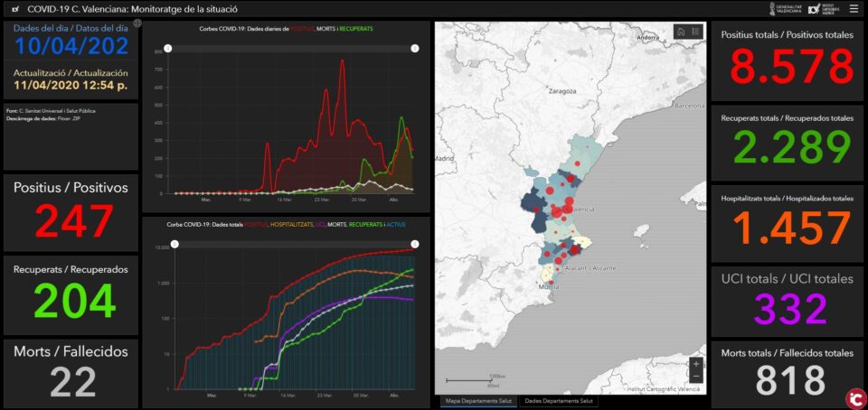This screenshot has width=868, height=410.
Task: Click left range handle of totals chart
Action: pyautogui.click(x=175, y=244)
